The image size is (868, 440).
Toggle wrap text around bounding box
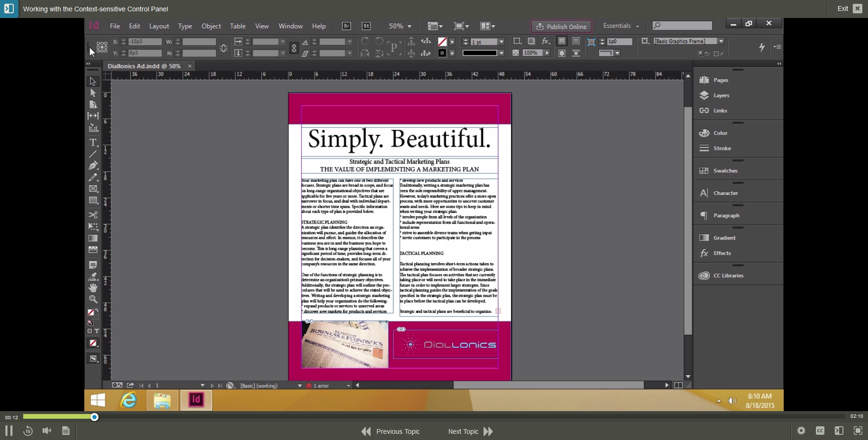click(576, 41)
